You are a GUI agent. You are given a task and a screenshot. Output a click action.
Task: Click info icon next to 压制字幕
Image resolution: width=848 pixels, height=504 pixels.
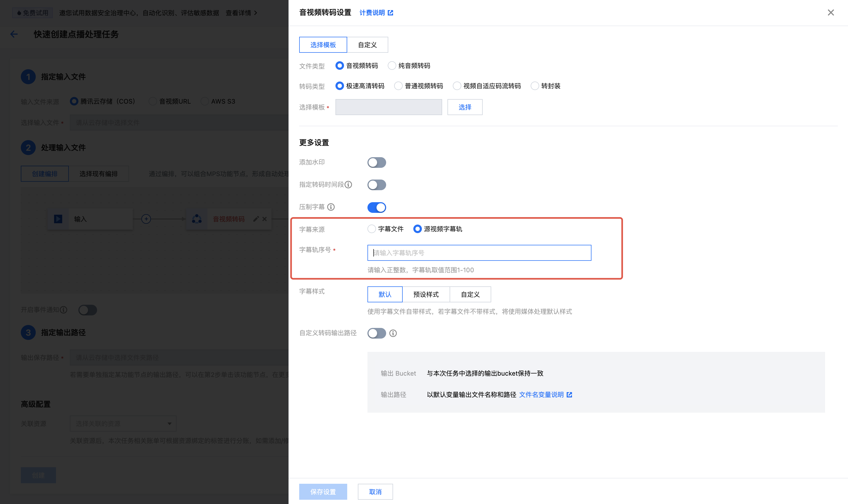click(x=331, y=207)
